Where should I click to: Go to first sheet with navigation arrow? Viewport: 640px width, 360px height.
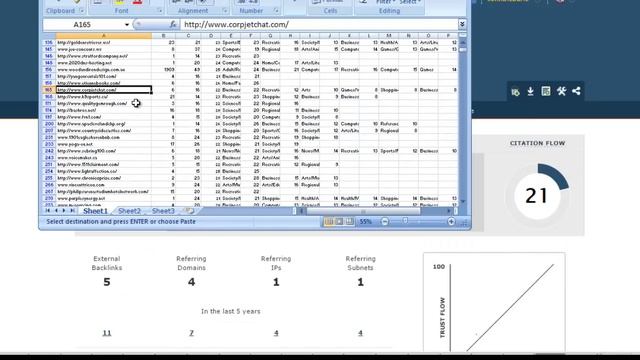[48, 211]
